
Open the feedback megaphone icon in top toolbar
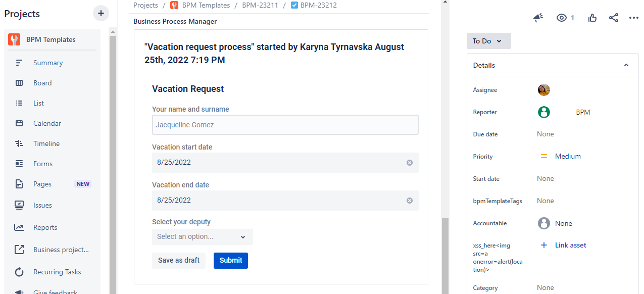pos(538,18)
